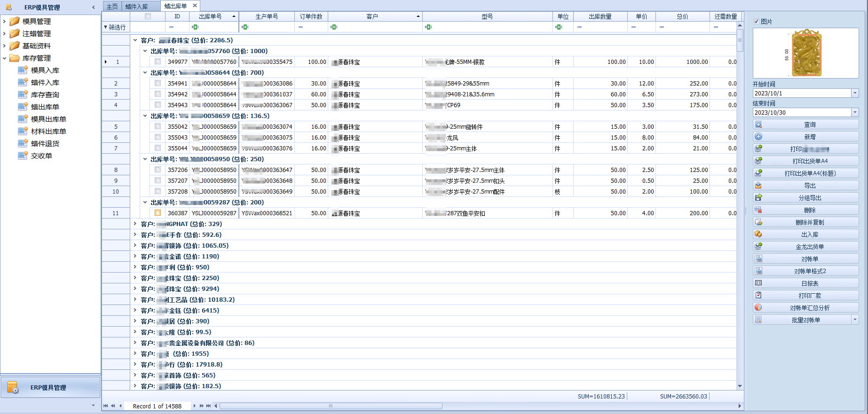
Task: Click the 删除 delete icon
Action: (758, 210)
